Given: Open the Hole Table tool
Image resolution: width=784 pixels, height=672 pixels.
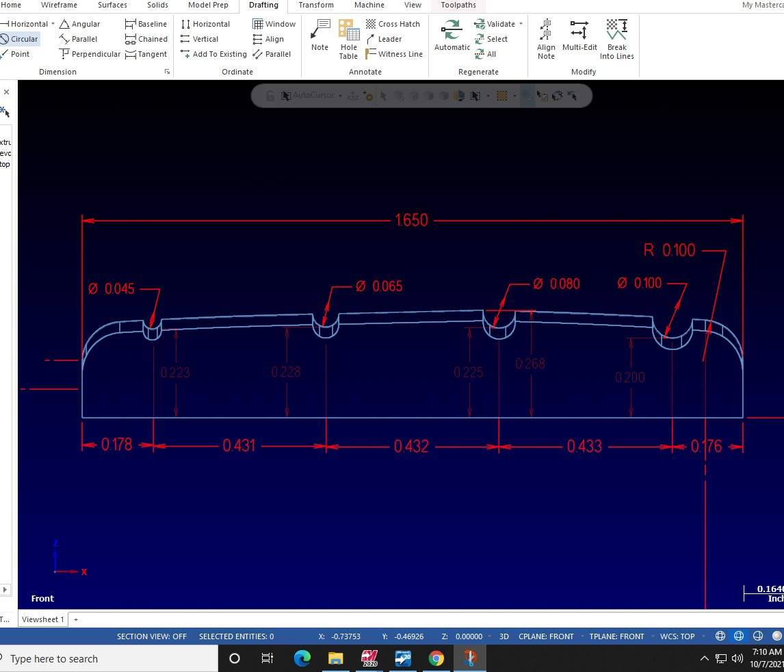Looking at the screenshot, I should [x=348, y=39].
